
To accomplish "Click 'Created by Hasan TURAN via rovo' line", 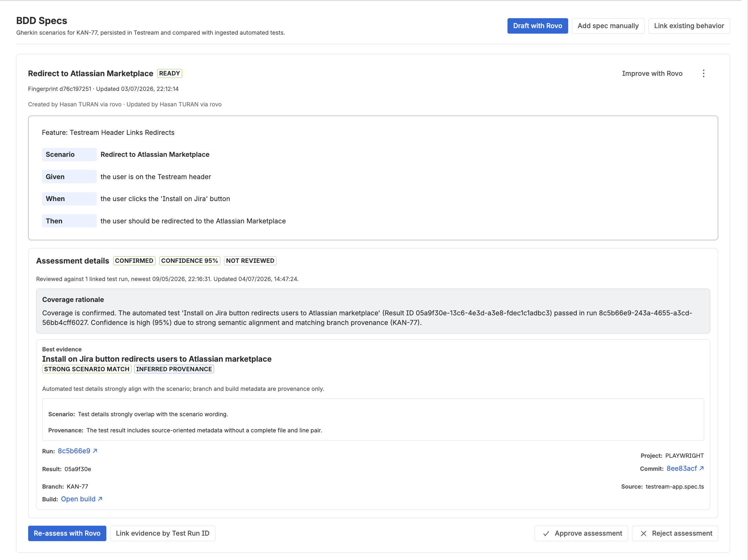I will 125,104.
